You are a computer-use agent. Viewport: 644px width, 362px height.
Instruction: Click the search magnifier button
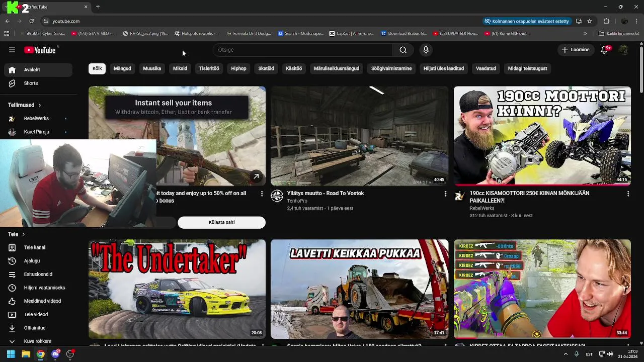tap(403, 50)
